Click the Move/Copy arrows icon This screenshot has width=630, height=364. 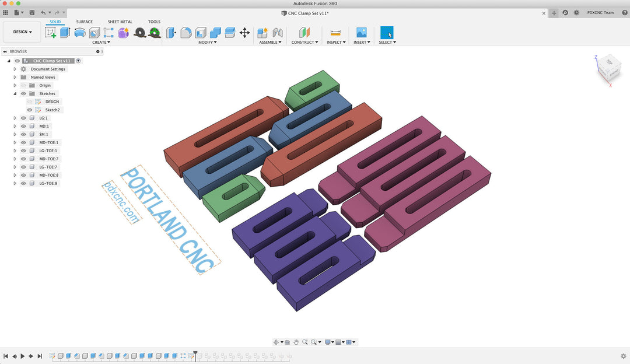(x=244, y=33)
